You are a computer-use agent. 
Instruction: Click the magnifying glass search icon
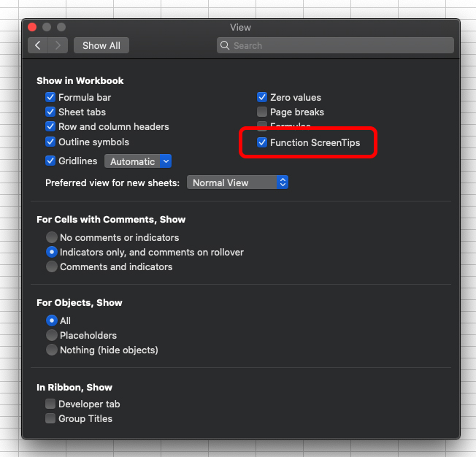pos(225,45)
